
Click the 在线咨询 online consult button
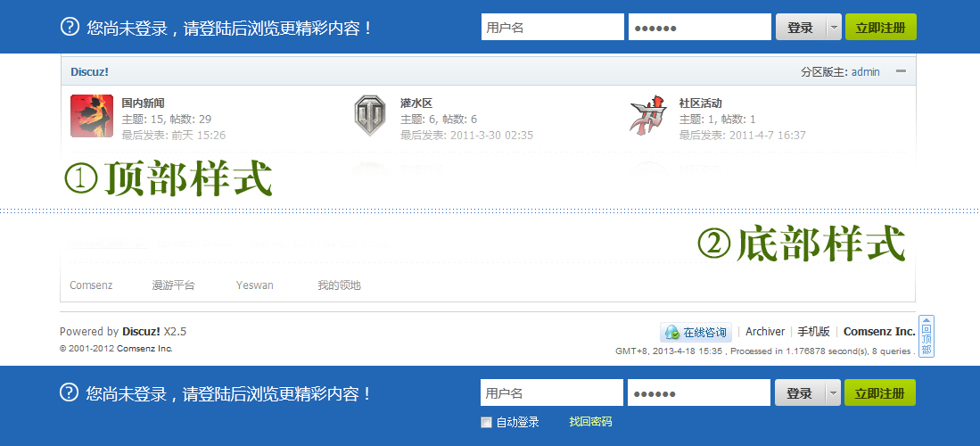(696, 332)
